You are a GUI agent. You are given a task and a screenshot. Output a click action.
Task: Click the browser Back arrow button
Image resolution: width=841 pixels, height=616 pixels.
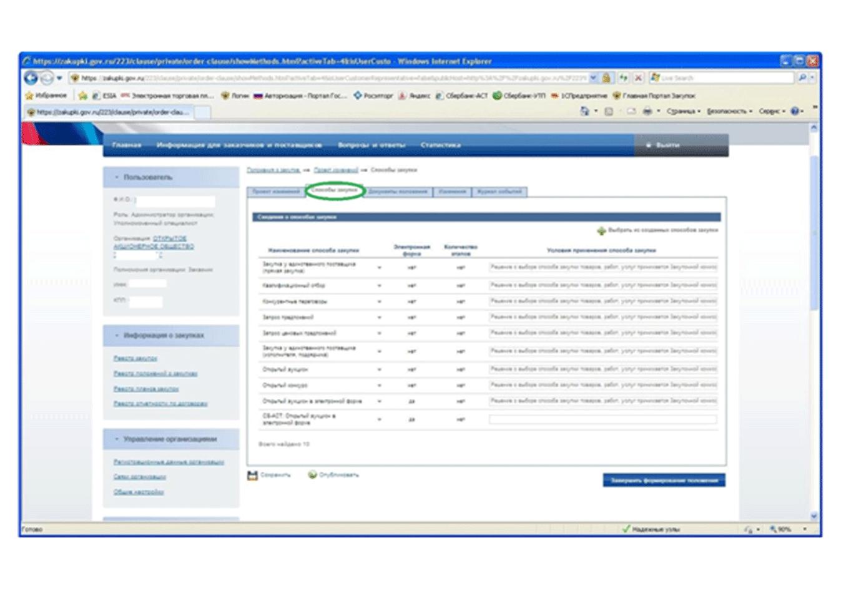click(31, 78)
